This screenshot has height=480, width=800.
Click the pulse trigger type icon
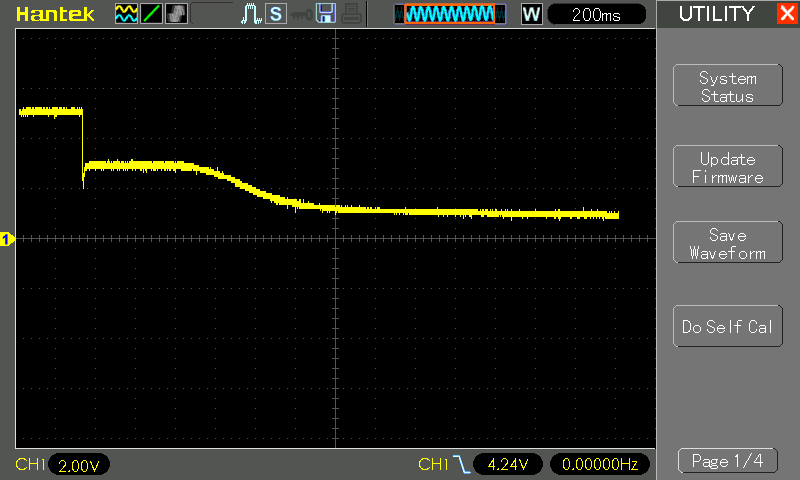pos(251,14)
